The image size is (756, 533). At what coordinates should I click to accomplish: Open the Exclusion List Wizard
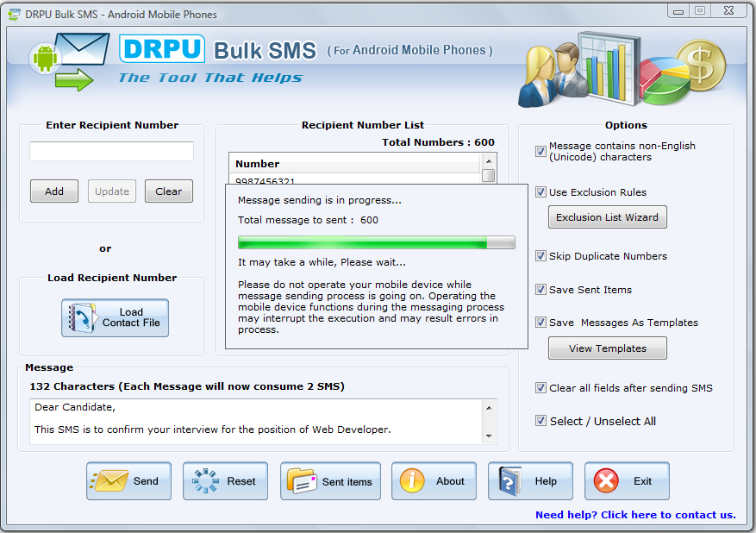[607, 216]
